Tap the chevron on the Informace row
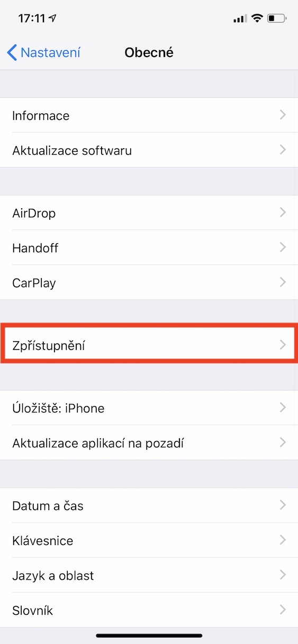298x644 pixels. pos(283,115)
